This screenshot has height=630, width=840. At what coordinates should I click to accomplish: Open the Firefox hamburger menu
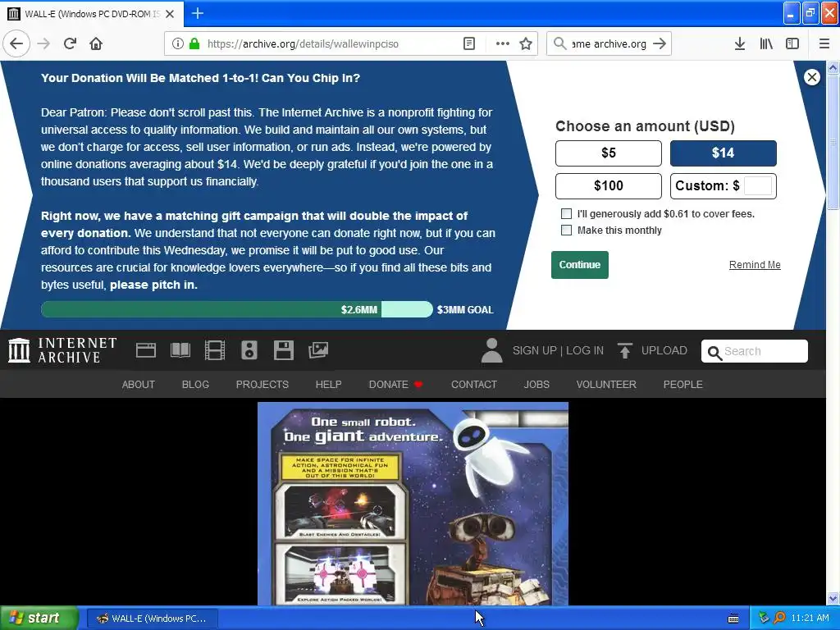pyautogui.click(x=824, y=43)
